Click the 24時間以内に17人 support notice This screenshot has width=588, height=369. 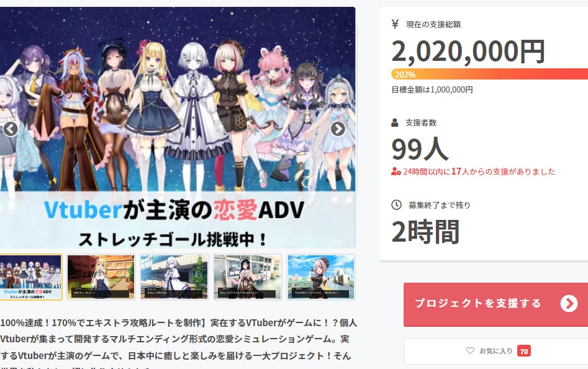[x=473, y=171]
